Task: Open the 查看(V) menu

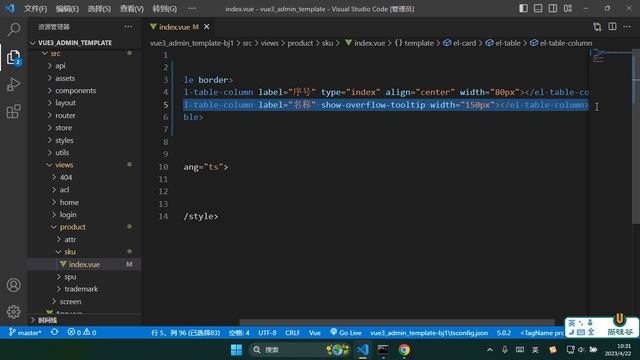Action: point(131,9)
